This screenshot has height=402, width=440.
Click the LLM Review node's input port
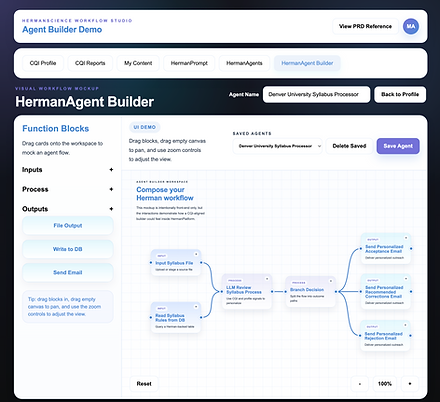222,292
